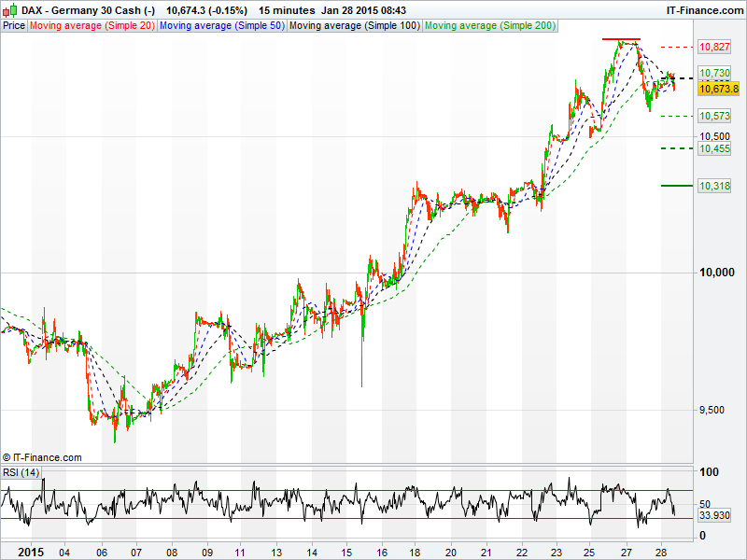The height and width of the screenshot is (560, 747).
Task: Select the Moving average (Simple 20) label
Action: tap(92, 26)
